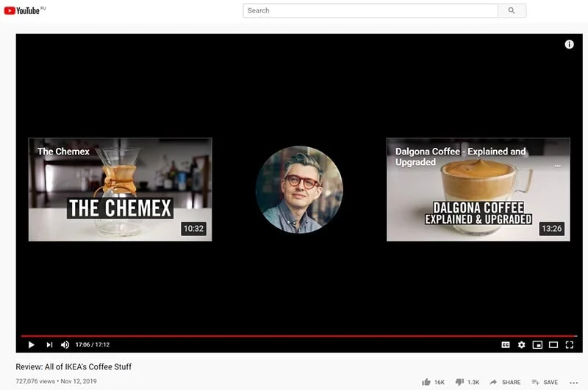Click the Share button
The width and height of the screenshot is (588, 390).
[505, 382]
